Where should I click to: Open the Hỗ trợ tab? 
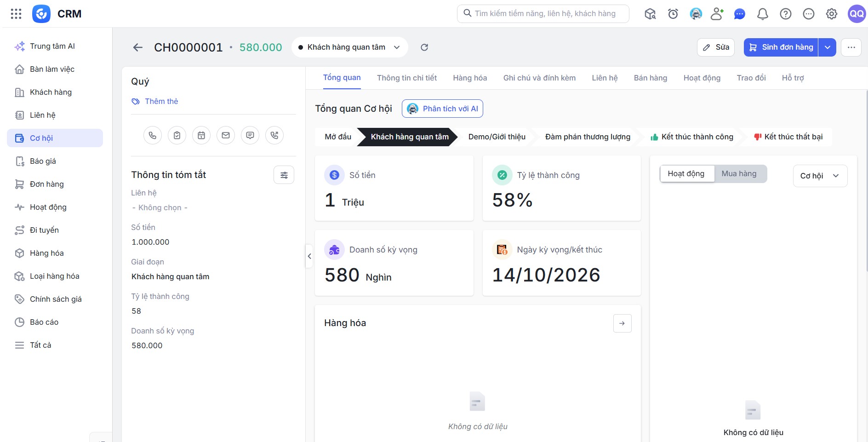[793, 78]
